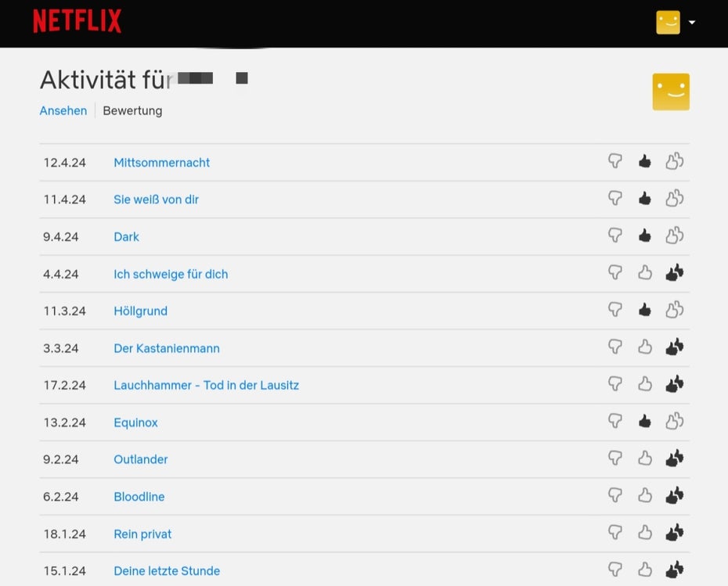Open Lauchhammer - Tod in der Lausitz

click(x=206, y=385)
